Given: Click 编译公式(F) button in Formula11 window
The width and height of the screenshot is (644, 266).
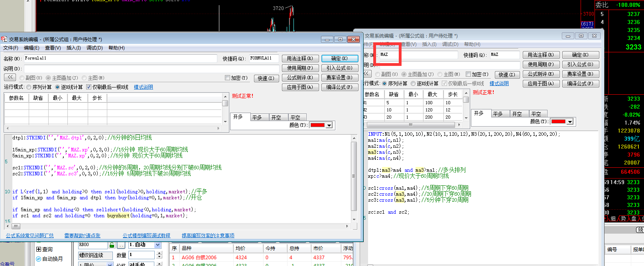Looking at the screenshot, I should [x=340, y=87].
